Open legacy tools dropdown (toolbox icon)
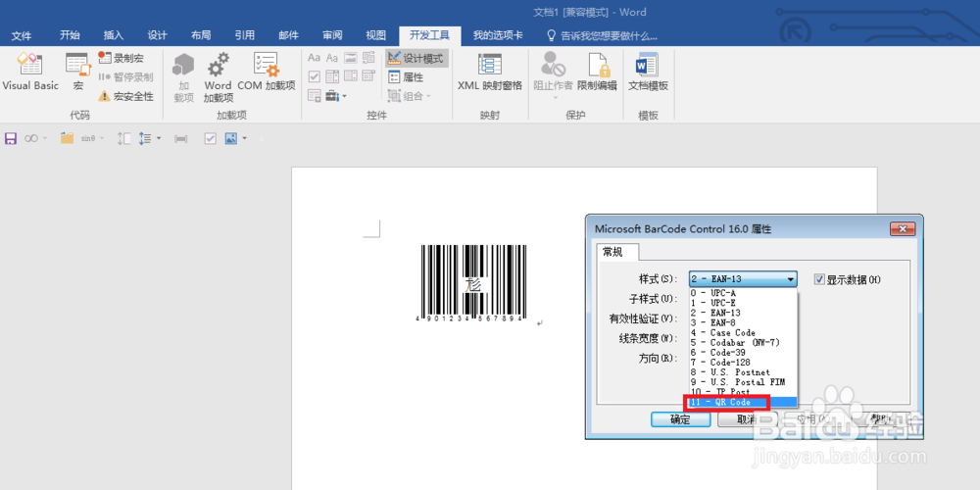This screenshot has width=980, height=490. click(335, 96)
